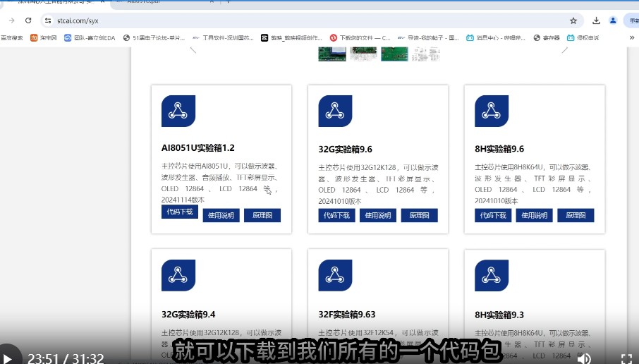639x364 pixels.
Task: Click the 32G实验箱9.6 title
Action: tap(345, 149)
